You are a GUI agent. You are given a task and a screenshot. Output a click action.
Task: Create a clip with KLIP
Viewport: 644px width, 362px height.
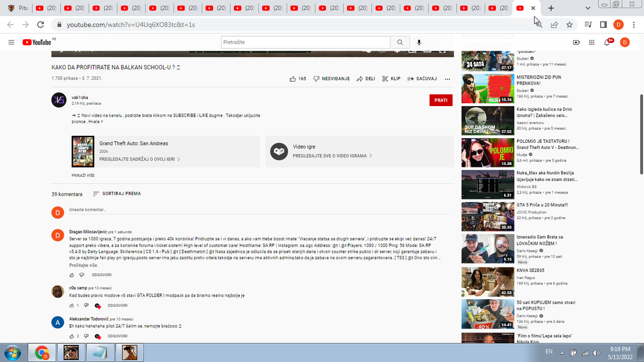coord(391,79)
